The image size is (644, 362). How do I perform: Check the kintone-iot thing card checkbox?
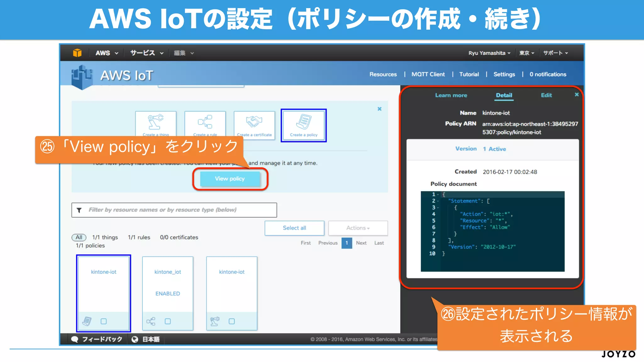232,321
